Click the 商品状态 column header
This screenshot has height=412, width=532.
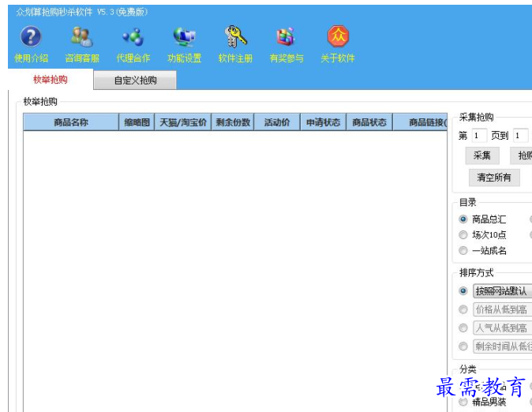coord(369,122)
